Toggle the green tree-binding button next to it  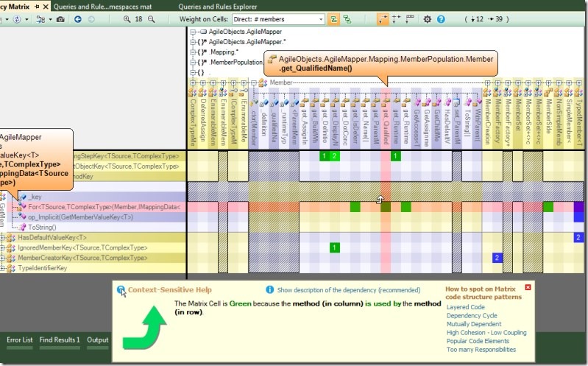click(347, 19)
